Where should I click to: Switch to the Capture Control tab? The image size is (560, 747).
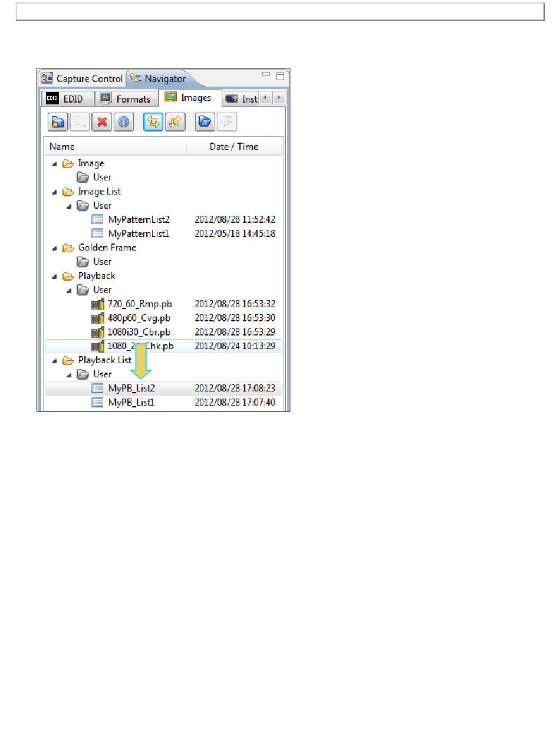(82, 78)
